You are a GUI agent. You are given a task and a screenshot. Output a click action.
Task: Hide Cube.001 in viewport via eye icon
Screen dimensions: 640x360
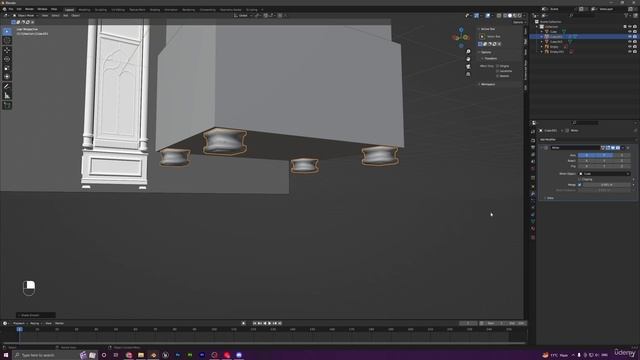[630, 36]
